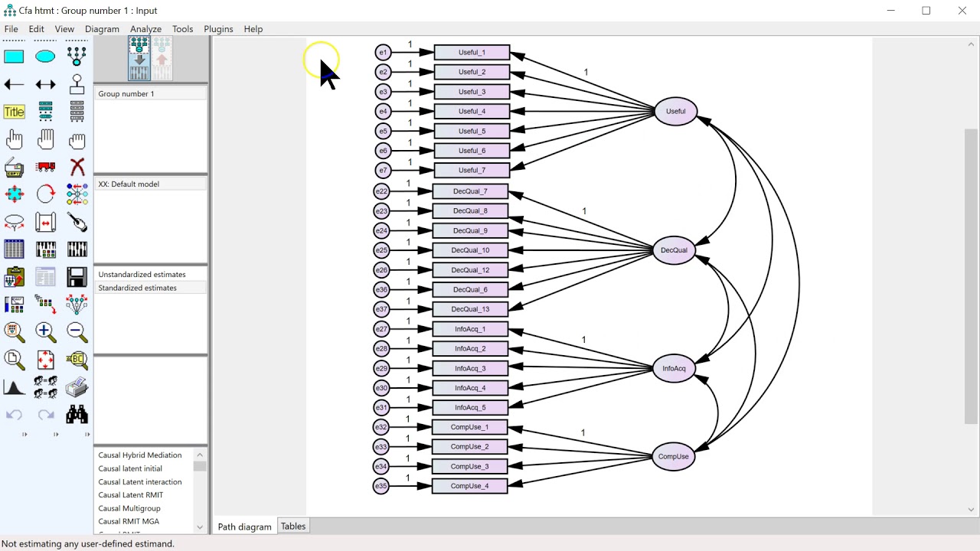The width and height of the screenshot is (980, 551).
Task: Switch to the Tables tab
Action: click(293, 527)
